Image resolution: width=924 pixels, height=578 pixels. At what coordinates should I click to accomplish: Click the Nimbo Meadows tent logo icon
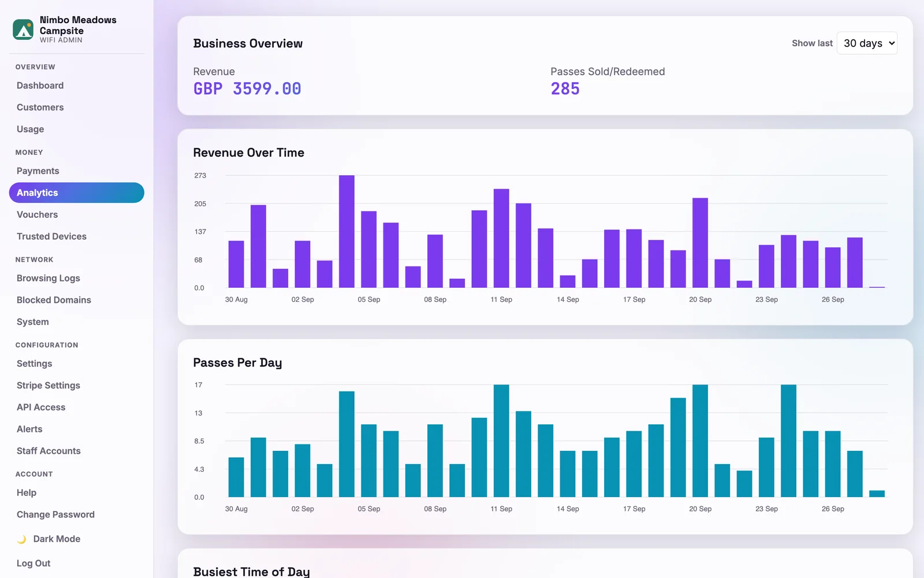23,29
